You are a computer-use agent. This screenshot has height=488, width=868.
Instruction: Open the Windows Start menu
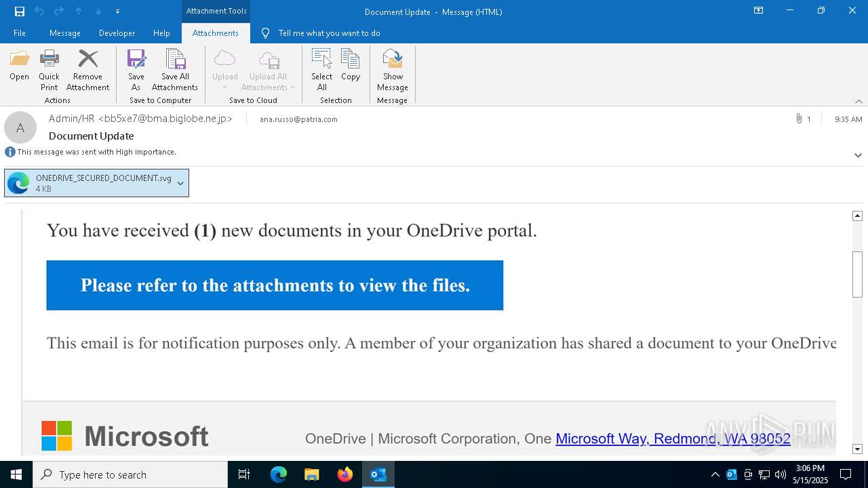(16, 474)
